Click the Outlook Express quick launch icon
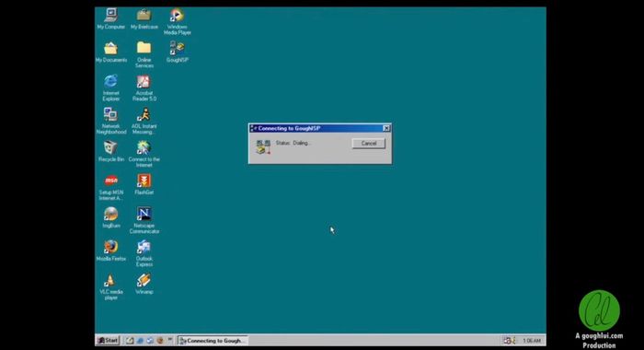Image resolution: width=644 pixels, height=350 pixels. pyautogui.click(x=150, y=341)
